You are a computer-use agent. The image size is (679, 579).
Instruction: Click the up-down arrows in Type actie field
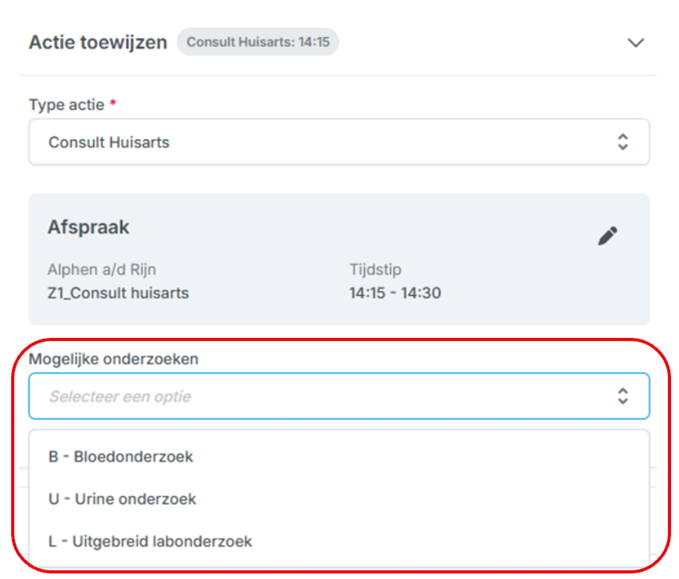pos(622,142)
